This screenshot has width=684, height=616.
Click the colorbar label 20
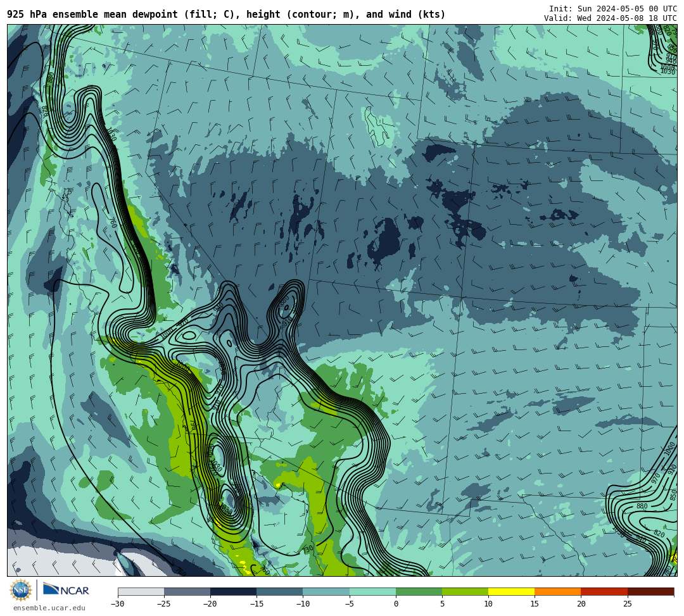[x=581, y=604]
